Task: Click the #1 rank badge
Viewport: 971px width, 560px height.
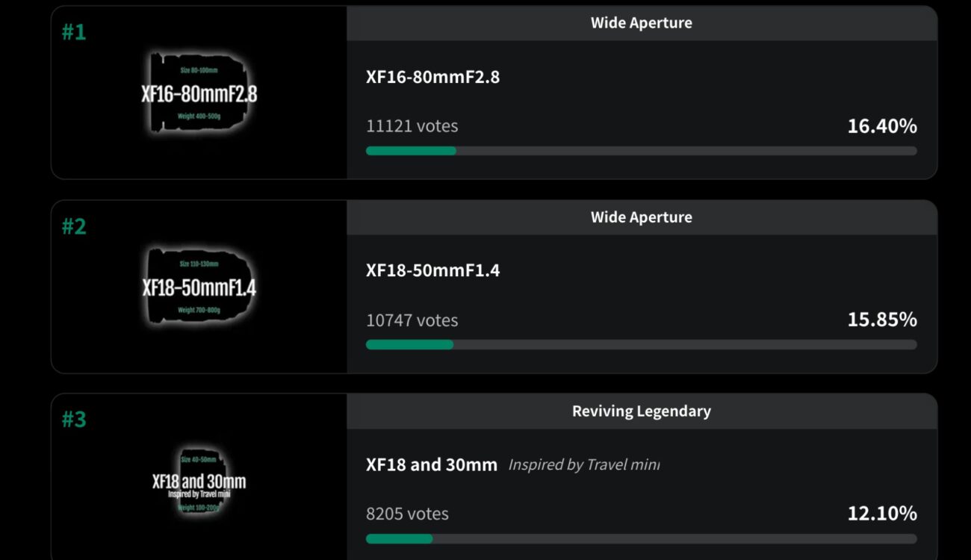Action: [x=72, y=32]
